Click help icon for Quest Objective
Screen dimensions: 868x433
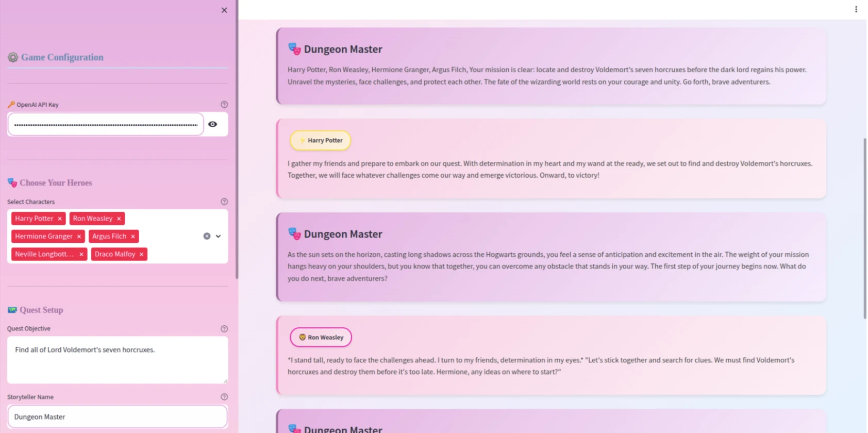pos(224,329)
